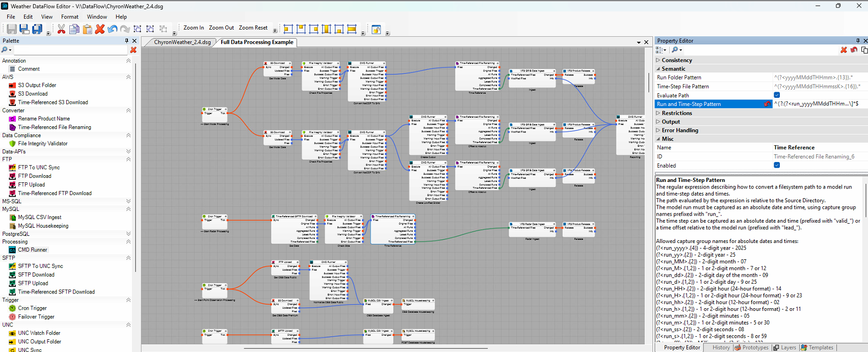Open the Edit menu

pos(28,17)
